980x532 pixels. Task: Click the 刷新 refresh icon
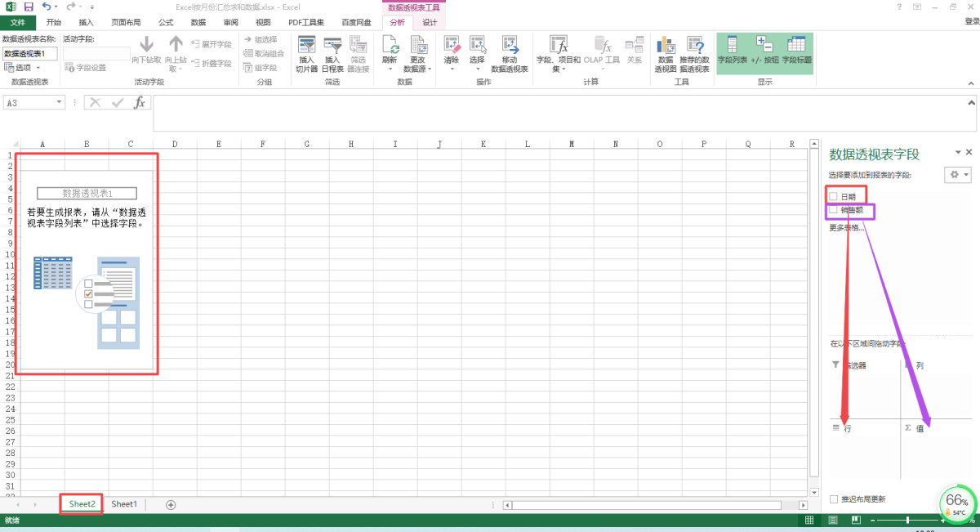tap(390, 46)
